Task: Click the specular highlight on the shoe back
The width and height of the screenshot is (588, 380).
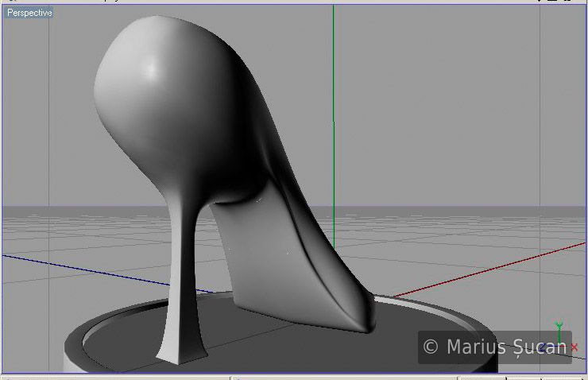Action: click(x=151, y=68)
